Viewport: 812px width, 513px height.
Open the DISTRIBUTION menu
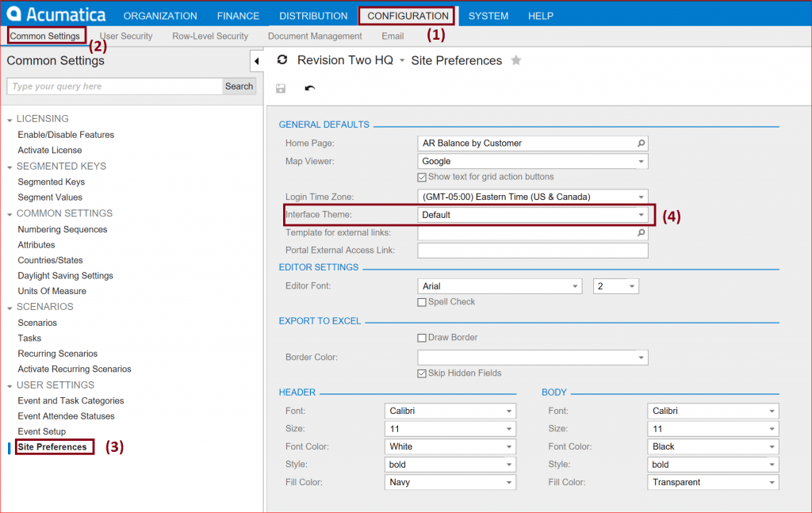click(x=313, y=16)
